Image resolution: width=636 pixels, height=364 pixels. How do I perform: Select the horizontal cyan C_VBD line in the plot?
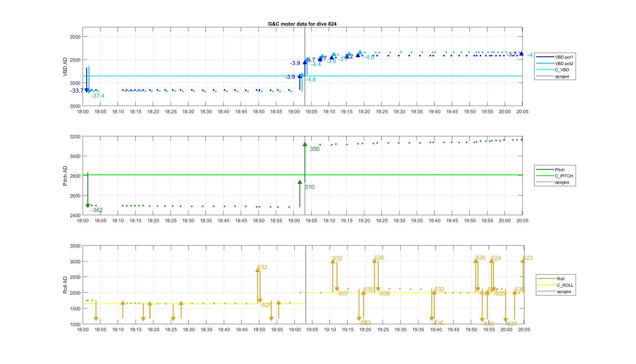tap(303, 76)
